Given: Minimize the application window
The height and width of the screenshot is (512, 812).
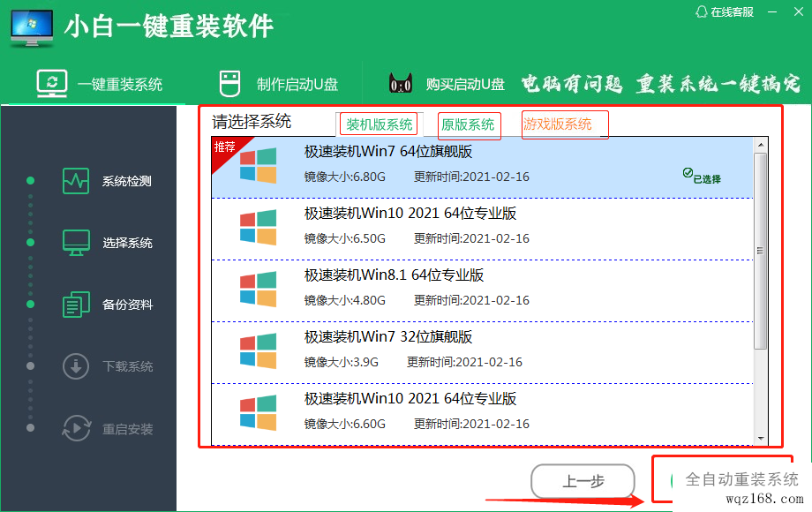Looking at the screenshot, I should pyautogui.click(x=772, y=11).
